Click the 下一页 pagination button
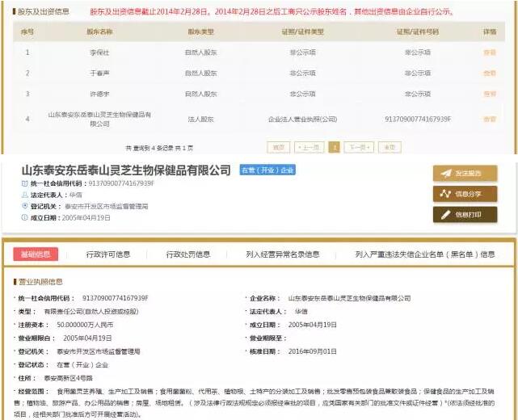This screenshot has height=420, width=518. point(360,148)
